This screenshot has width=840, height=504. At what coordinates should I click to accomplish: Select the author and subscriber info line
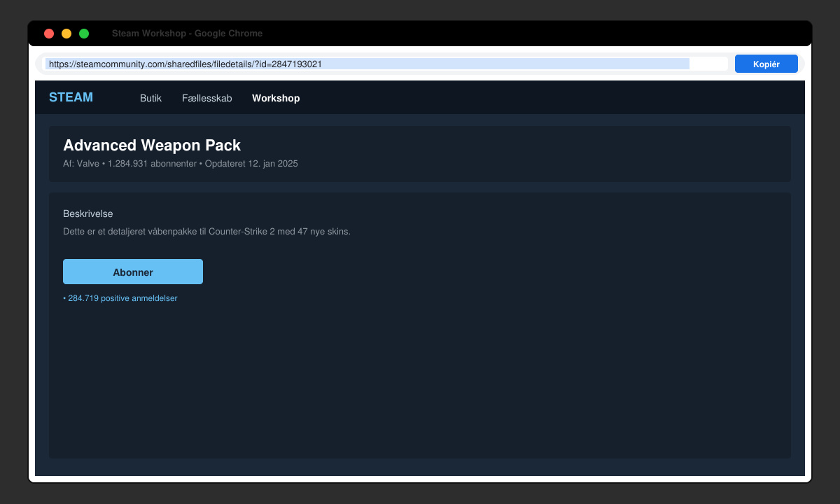(x=181, y=164)
